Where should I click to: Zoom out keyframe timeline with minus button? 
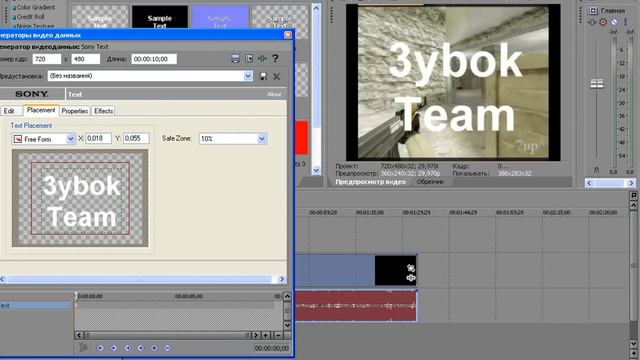[278, 335]
